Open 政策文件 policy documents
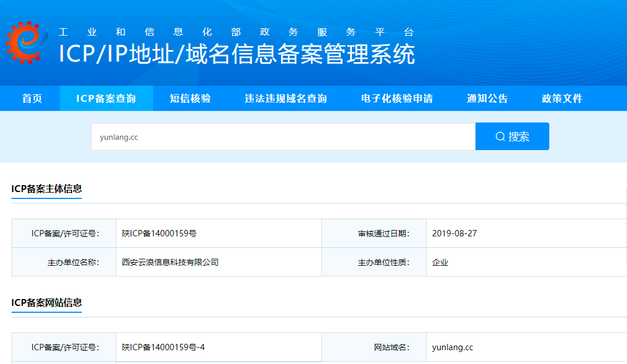Image resolution: width=627 pixels, height=364 pixels. pyautogui.click(x=563, y=98)
